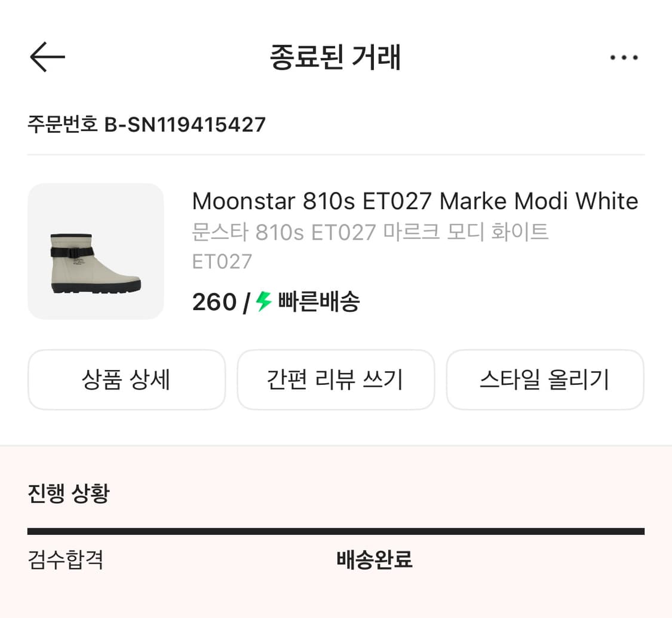
Task: Tap the product title Moonstar 810s ET027
Action: tap(415, 201)
